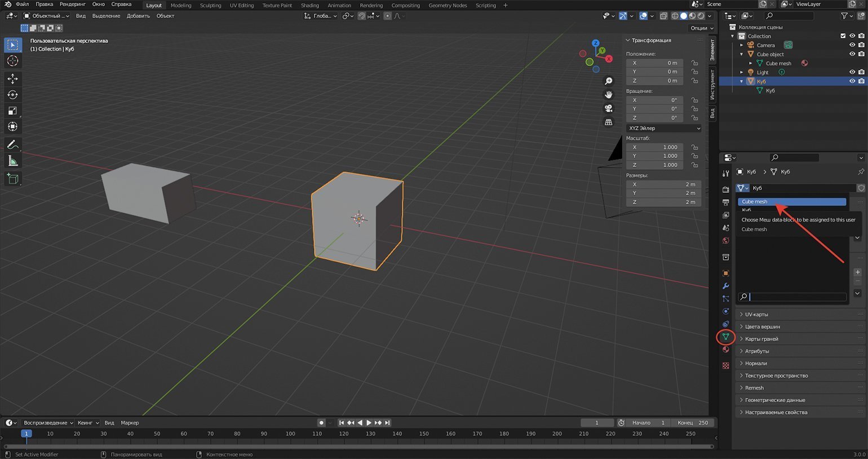
Task: Toggle eye icon for the Куб object
Action: coord(852,81)
